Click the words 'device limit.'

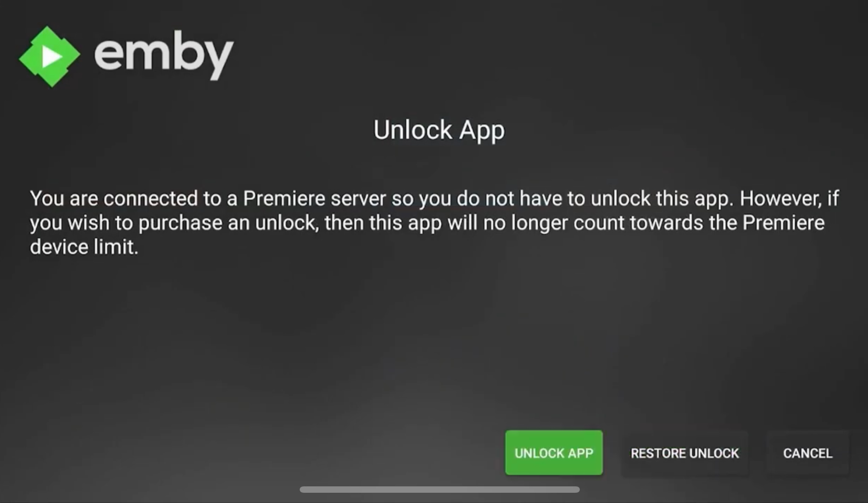[84, 247]
